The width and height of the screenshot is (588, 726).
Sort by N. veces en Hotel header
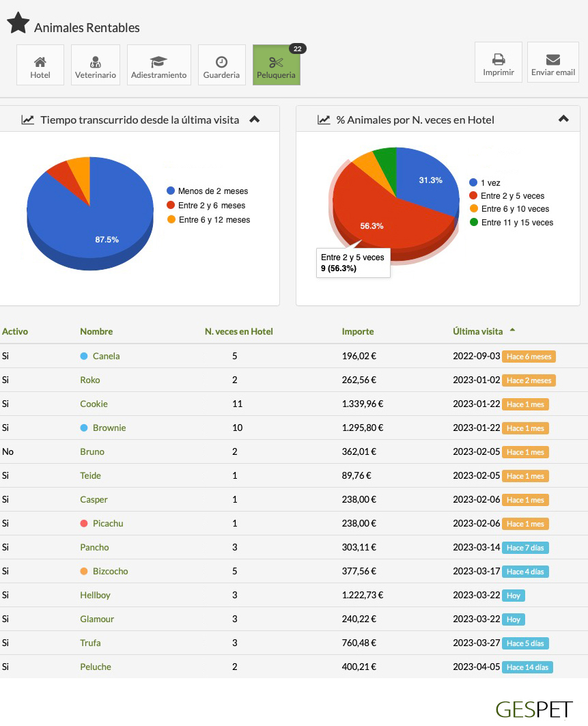coord(238,331)
